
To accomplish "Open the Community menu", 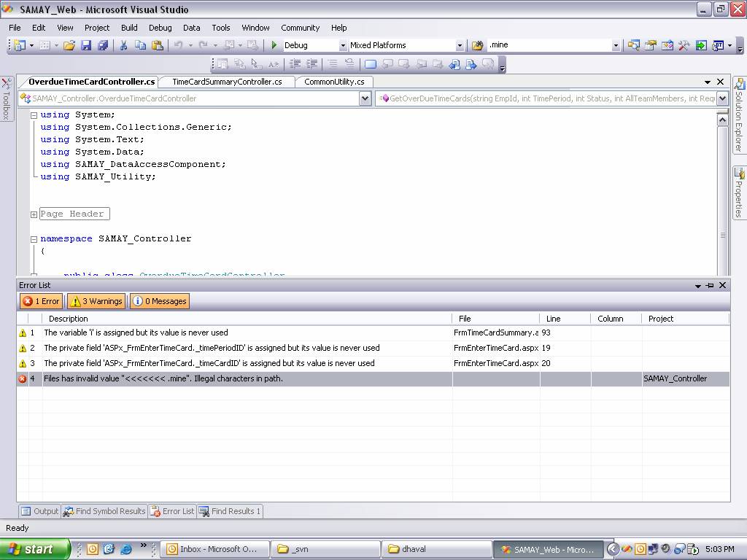I will pyautogui.click(x=300, y=28).
